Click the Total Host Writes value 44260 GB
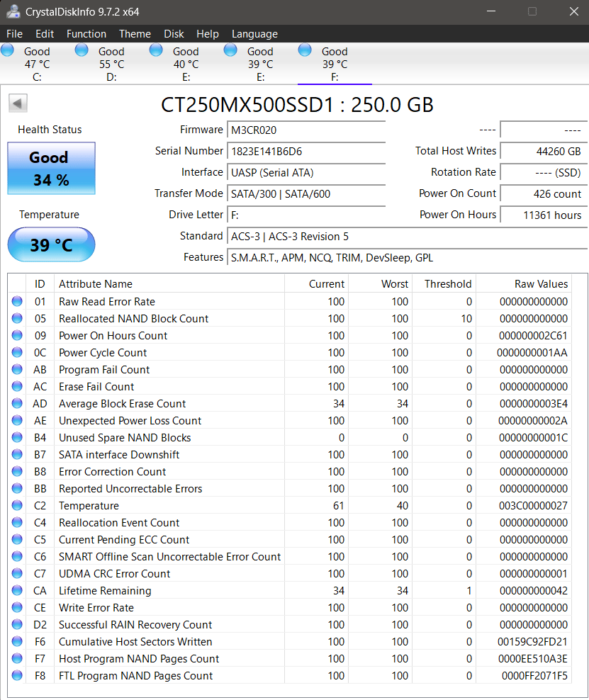 click(x=543, y=152)
